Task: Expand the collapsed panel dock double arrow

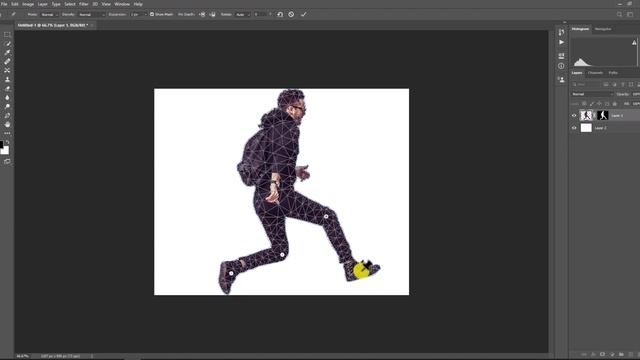Action: pyautogui.click(x=564, y=22)
